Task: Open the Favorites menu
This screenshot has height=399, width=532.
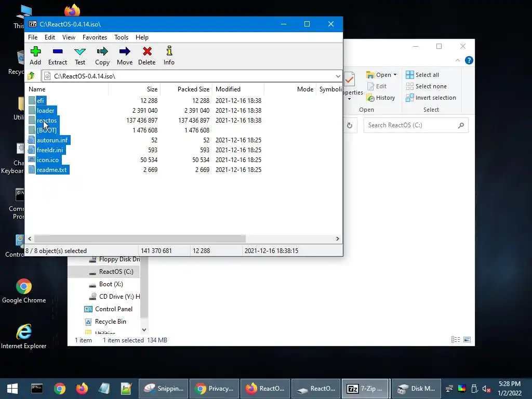Action: coord(95,37)
